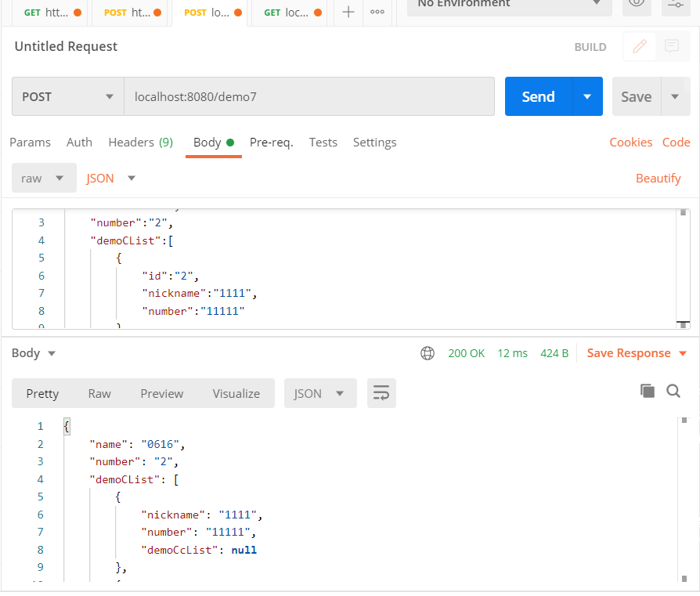
Task: Open the Headers (9) tab
Action: 141,142
